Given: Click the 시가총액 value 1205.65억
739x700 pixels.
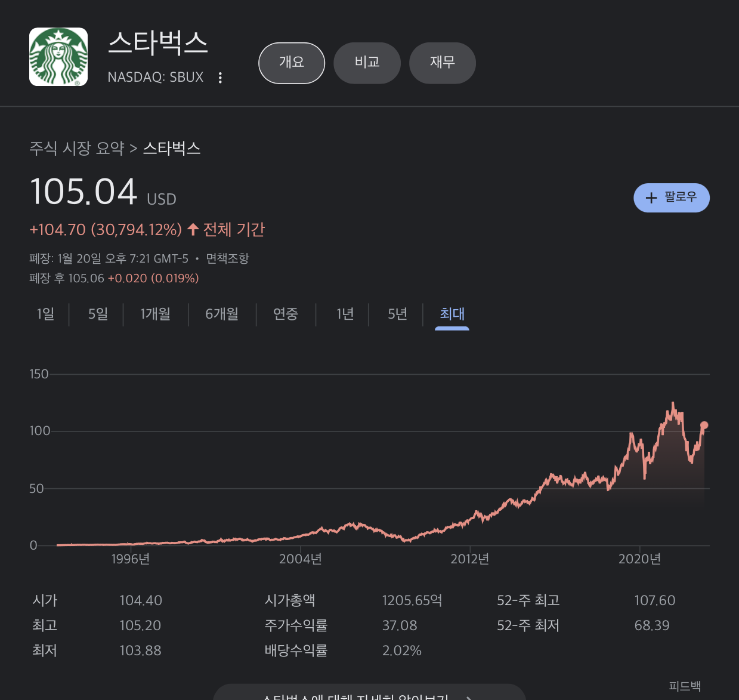Looking at the screenshot, I should click(412, 600).
